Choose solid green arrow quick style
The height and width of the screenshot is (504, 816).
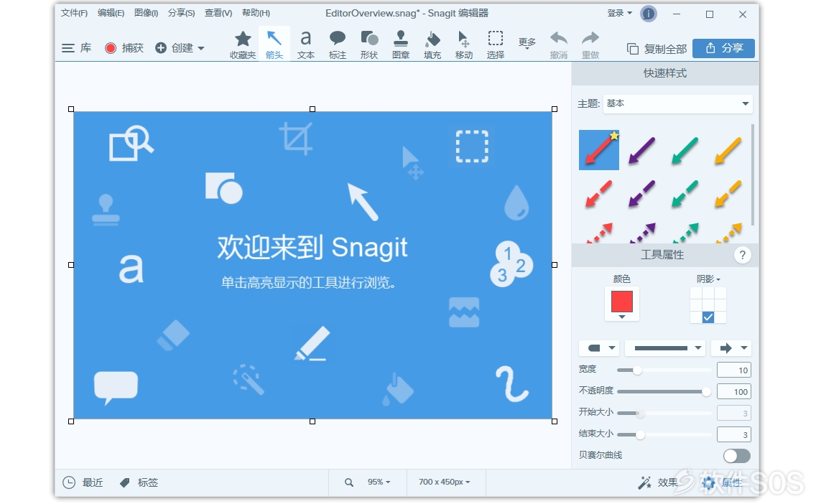(x=685, y=150)
